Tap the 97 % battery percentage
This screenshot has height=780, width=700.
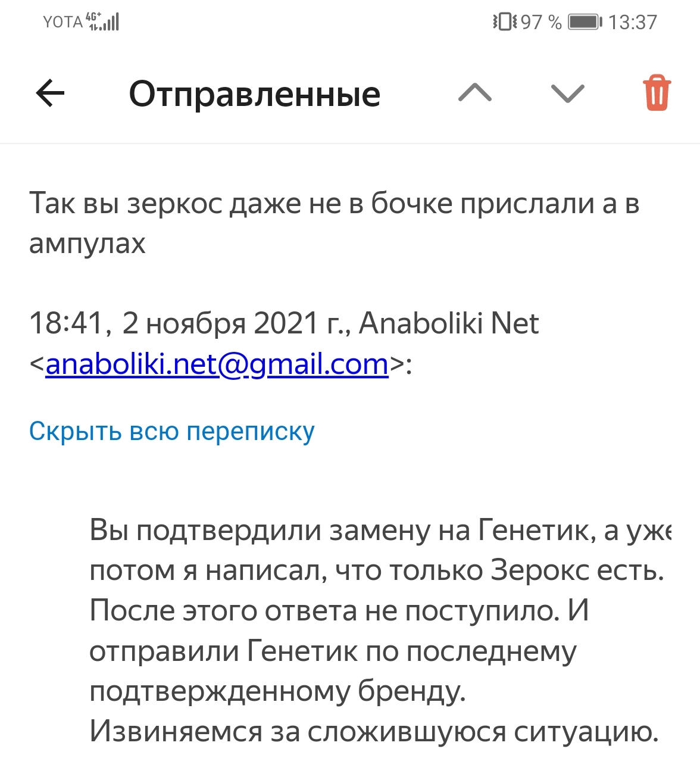(541, 22)
